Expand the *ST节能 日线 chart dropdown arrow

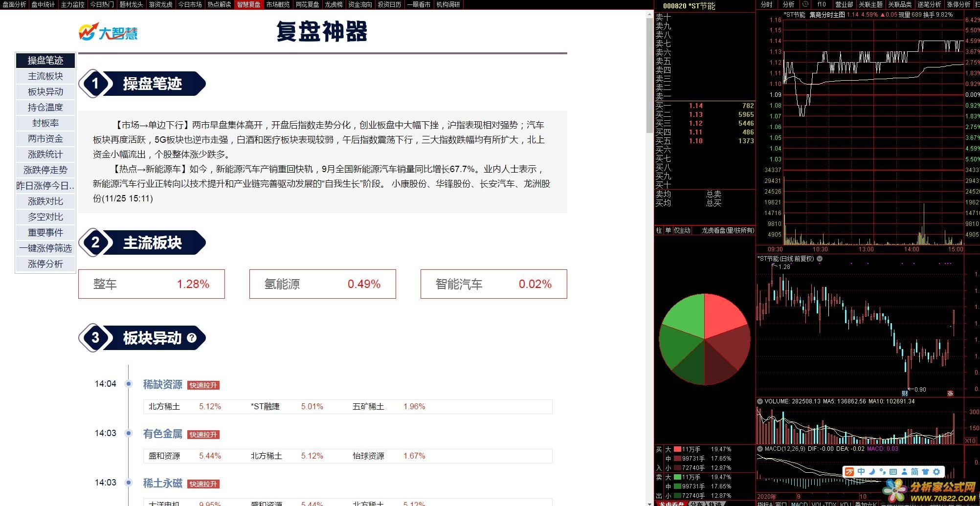tap(820, 259)
